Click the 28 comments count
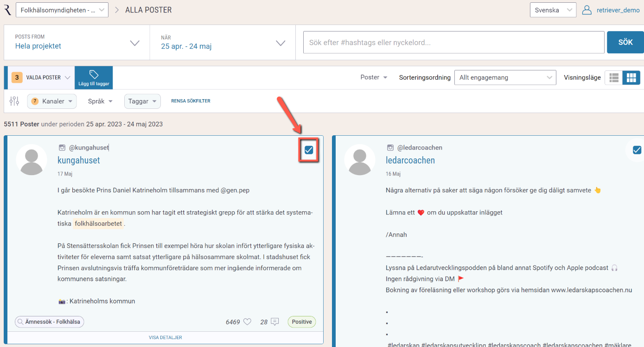The width and height of the screenshot is (644, 347). (x=264, y=322)
